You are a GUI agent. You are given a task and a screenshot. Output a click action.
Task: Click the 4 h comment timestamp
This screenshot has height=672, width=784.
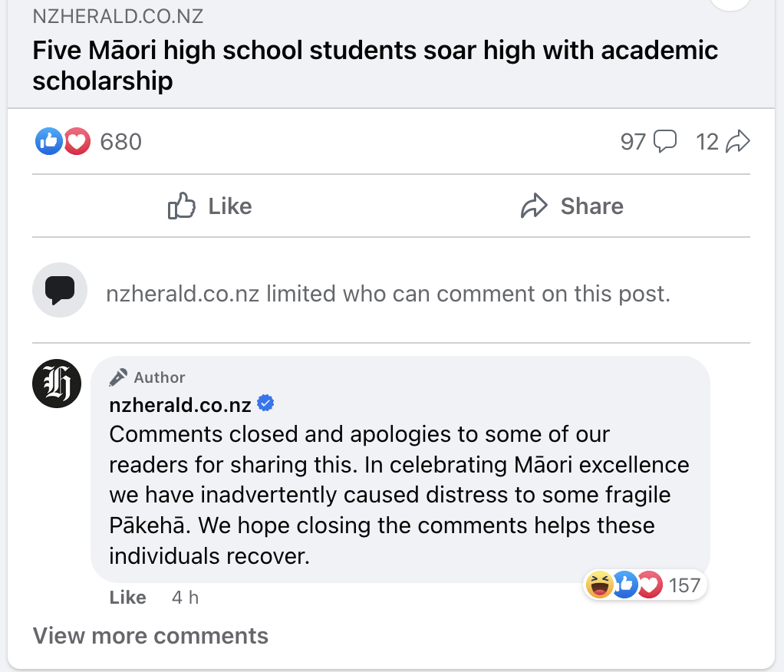185,598
